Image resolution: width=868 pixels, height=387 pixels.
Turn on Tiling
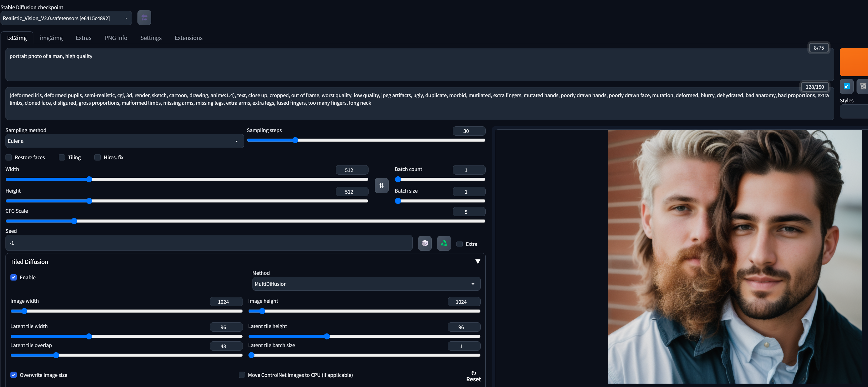(x=62, y=157)
